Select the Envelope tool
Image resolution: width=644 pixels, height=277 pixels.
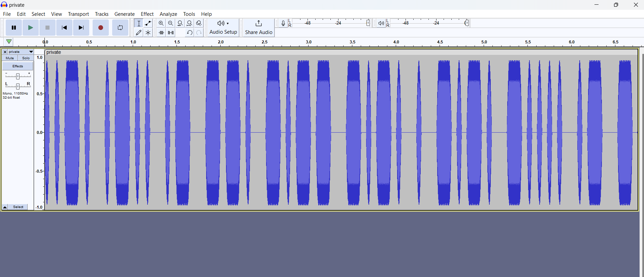point(148,23)
